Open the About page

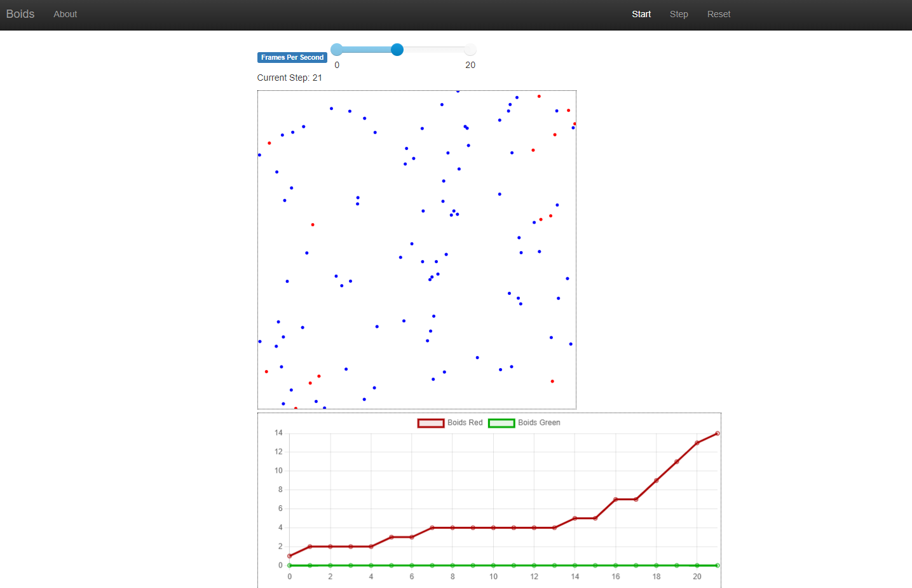coord(65,14)
